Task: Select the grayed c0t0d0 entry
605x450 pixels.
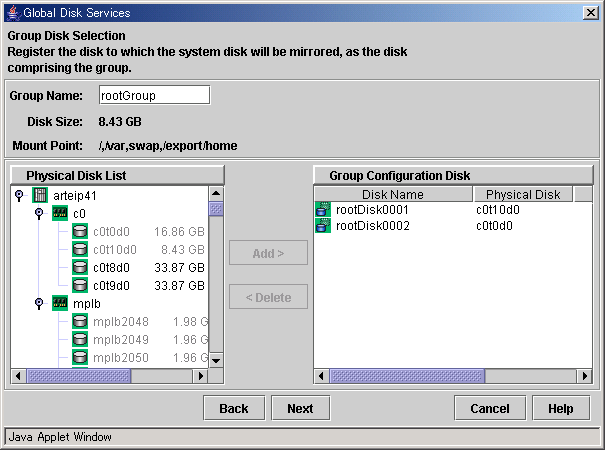Action: (x=112, y=232)
